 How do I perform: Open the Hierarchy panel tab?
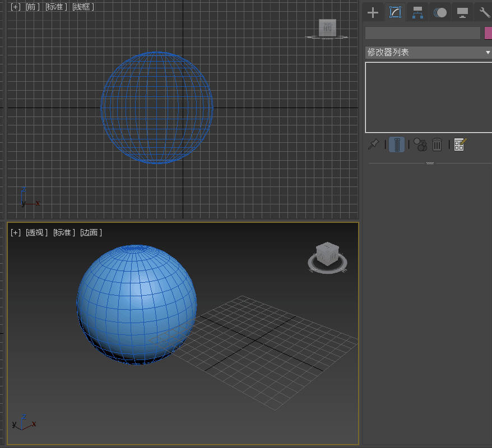click(417, 13)
